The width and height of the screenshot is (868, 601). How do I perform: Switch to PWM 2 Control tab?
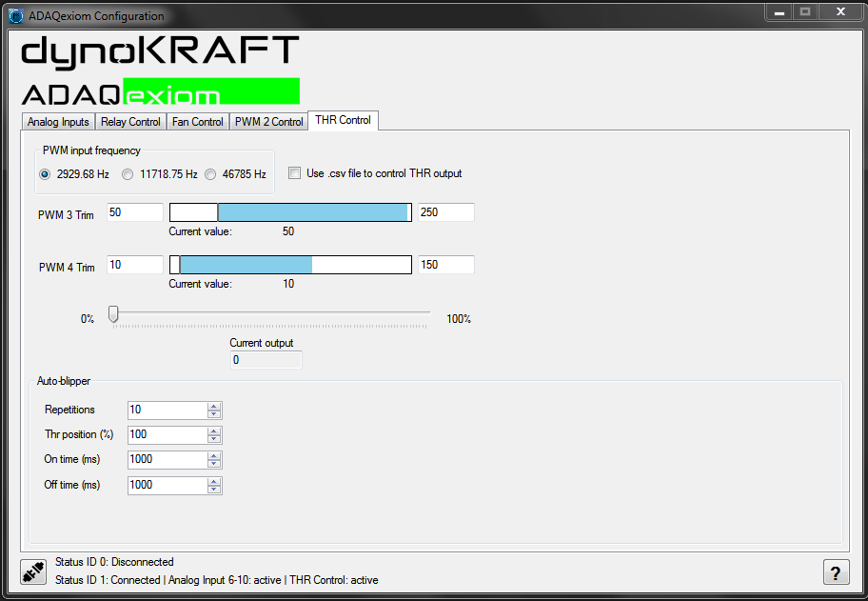coord(269,122)
